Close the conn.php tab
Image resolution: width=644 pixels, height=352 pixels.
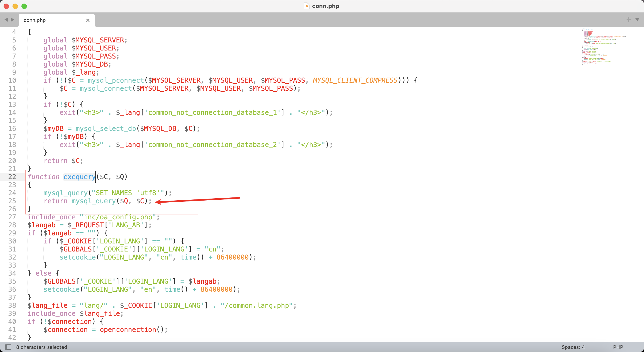pyautogui.click(x=88, y=20)
